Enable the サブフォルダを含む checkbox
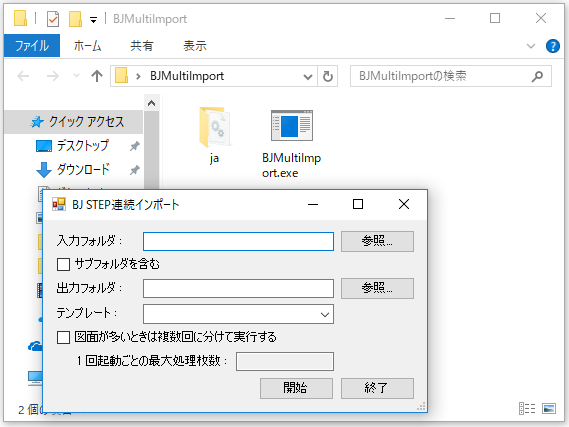Viewport: 569px width, 427px height. pyautogui.click(x=64, y=264)
